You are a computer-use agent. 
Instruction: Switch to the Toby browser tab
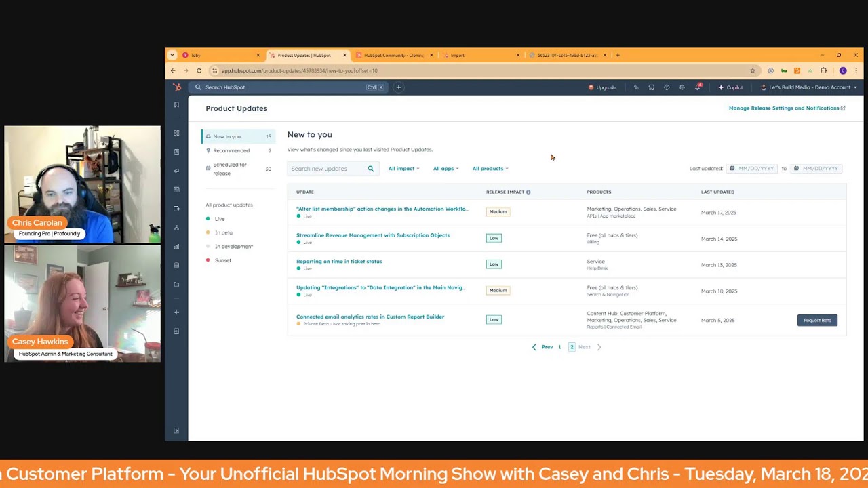tap(220, 55)
